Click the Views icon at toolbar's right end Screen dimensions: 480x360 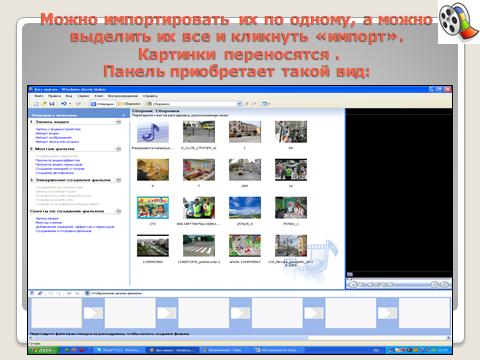[265, 104]
